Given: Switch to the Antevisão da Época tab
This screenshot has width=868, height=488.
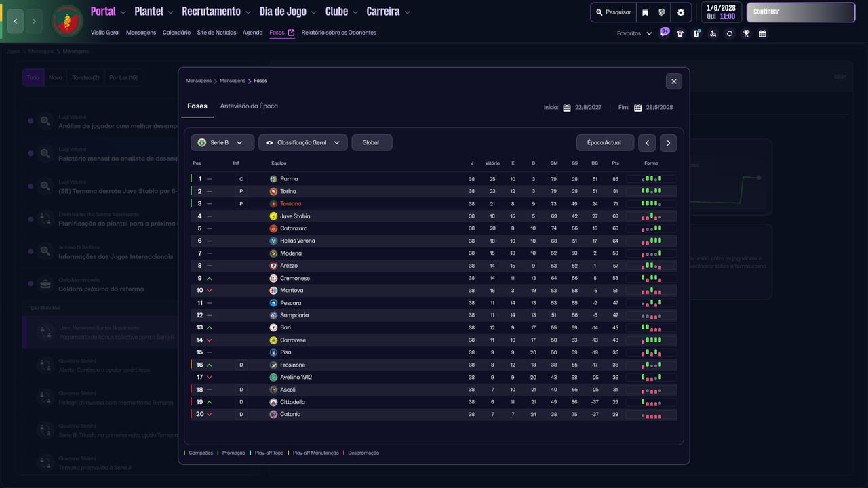Looking at the screenshot, I should click(x=249, y=106).
